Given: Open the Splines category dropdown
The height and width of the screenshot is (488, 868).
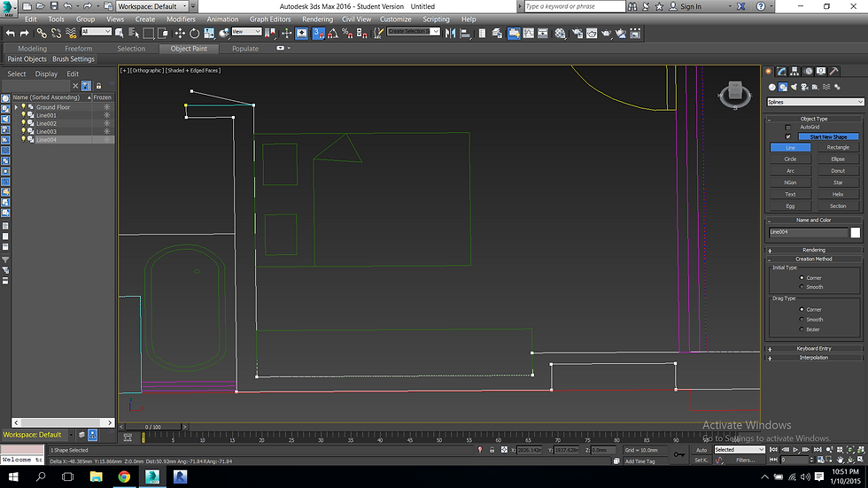Looking at the screenshot, I should pos(815,102).
